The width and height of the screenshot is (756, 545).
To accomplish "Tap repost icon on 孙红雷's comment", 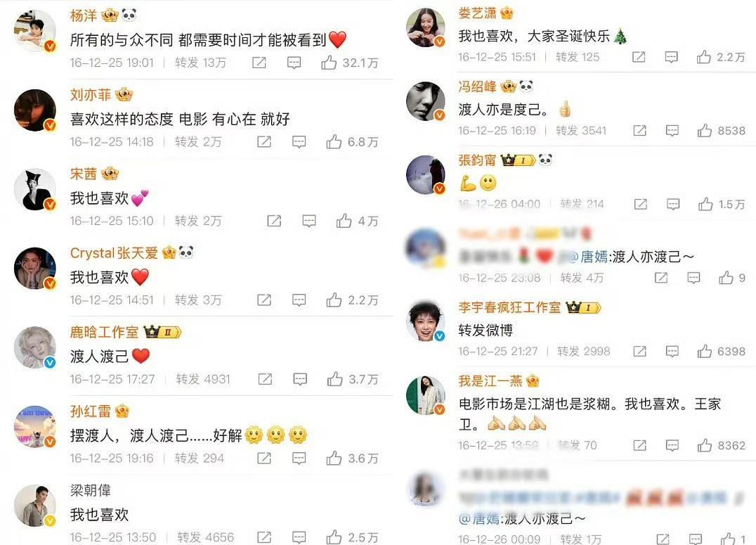I will coord(263,458).
